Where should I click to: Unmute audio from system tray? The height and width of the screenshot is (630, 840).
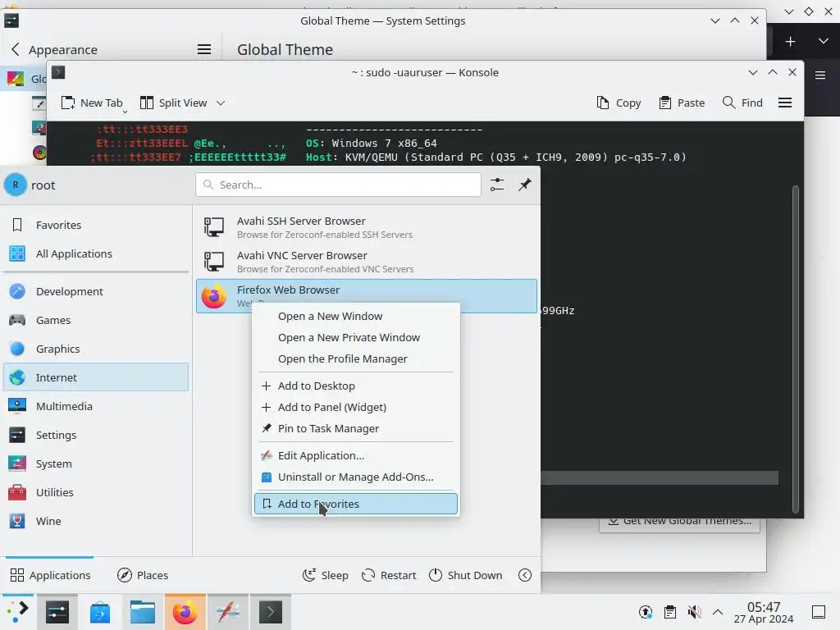pyautogui.click(x=694, y=612)
